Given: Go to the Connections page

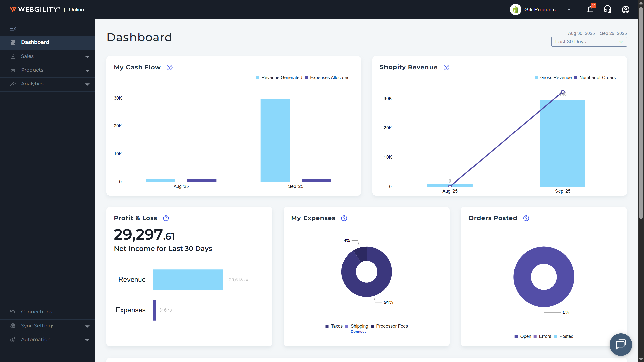Looking at the screenshot, I should (36, 312).
